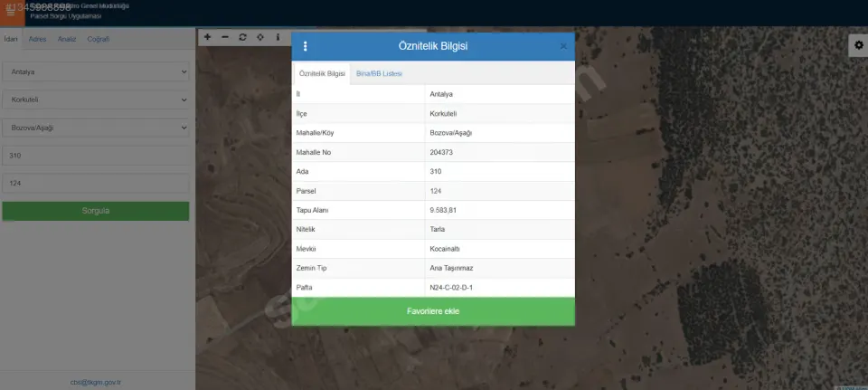
Task: Click the refresh map icon
Action: 242,37
